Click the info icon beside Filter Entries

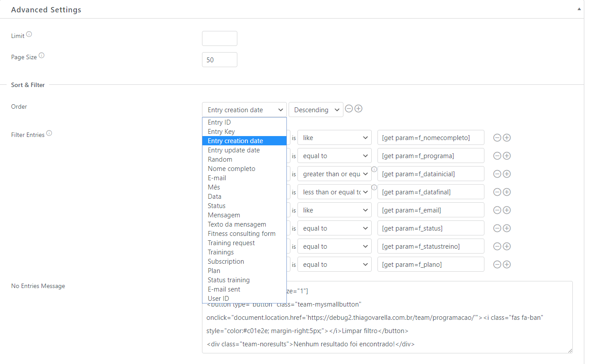tap(49, 133)
